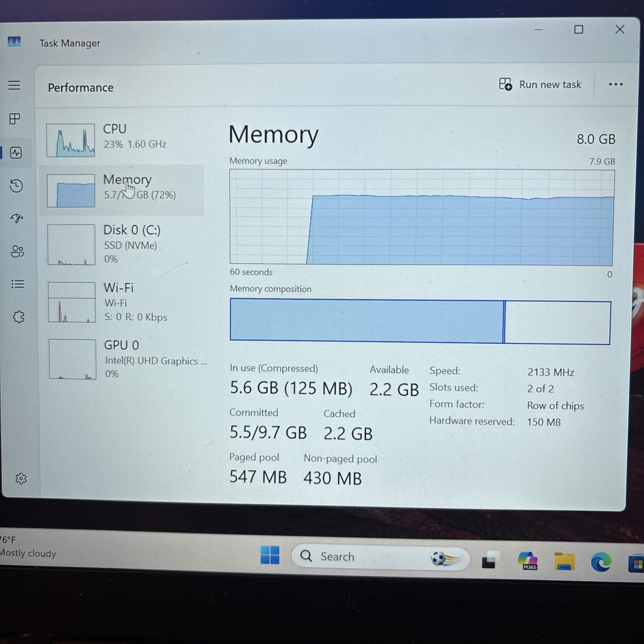Click the Paged pool 547 MB value

258,477
